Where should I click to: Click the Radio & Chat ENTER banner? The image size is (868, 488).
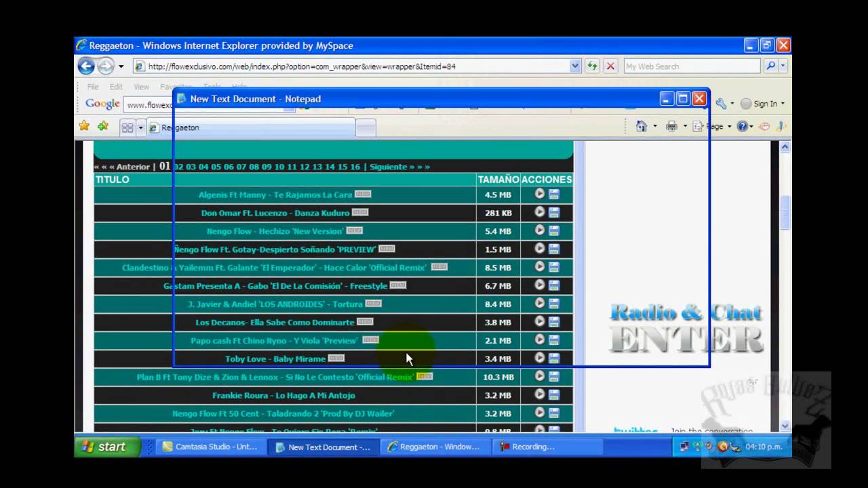[686, 329]
